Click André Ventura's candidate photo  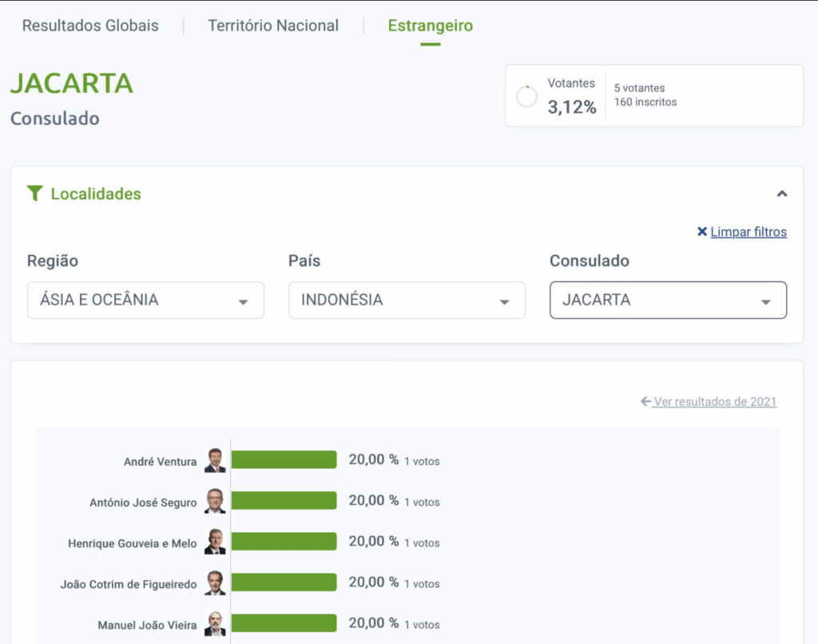(214, 460)
